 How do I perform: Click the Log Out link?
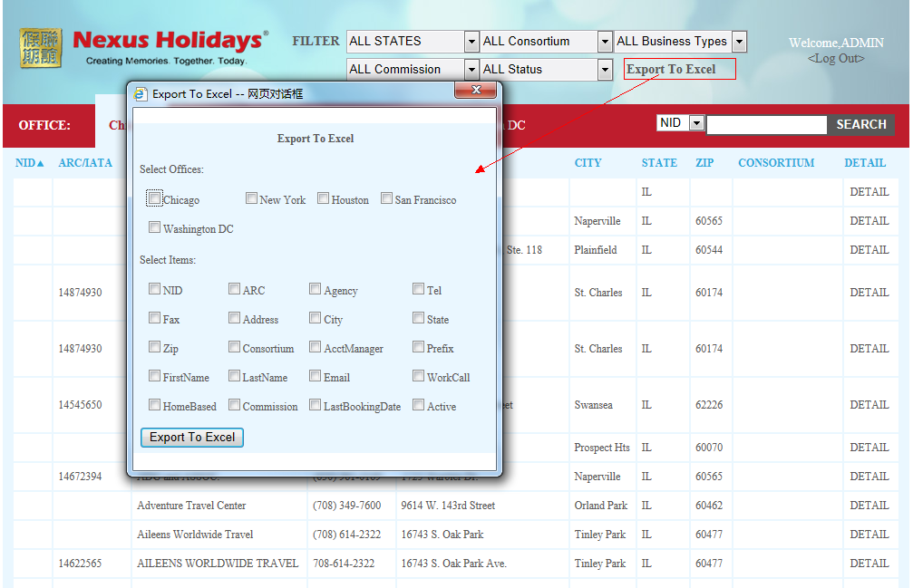tap(836, 58)
